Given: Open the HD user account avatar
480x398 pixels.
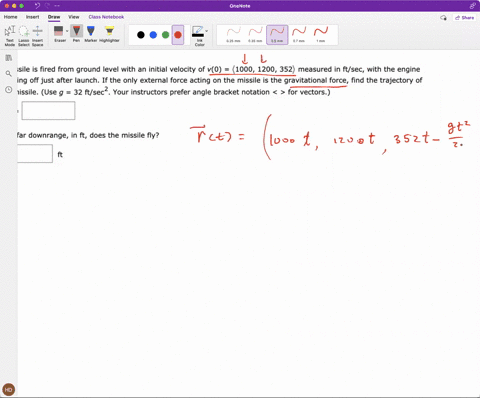Looking at the screenshot, I should (8, 389).
